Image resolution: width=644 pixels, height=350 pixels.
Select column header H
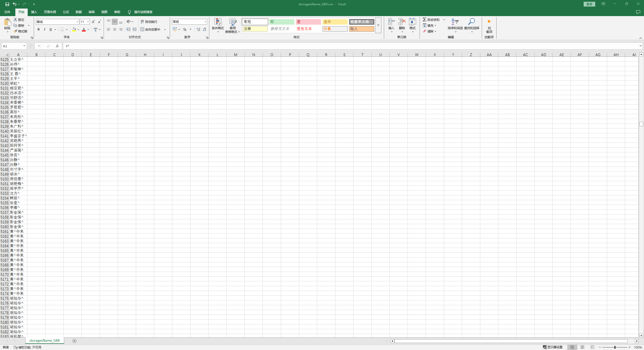(x=145, y=55)
